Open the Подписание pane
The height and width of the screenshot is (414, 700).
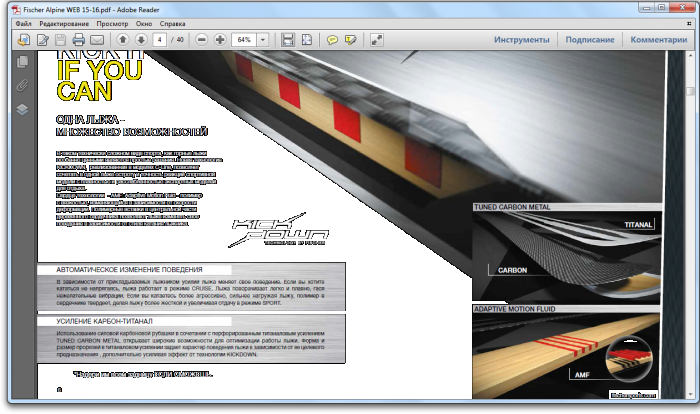590,40
